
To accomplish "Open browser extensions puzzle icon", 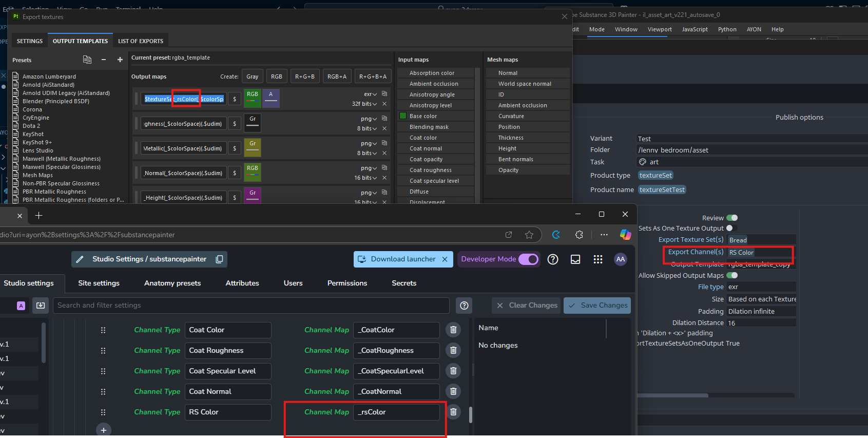I will tap(579, 235).
